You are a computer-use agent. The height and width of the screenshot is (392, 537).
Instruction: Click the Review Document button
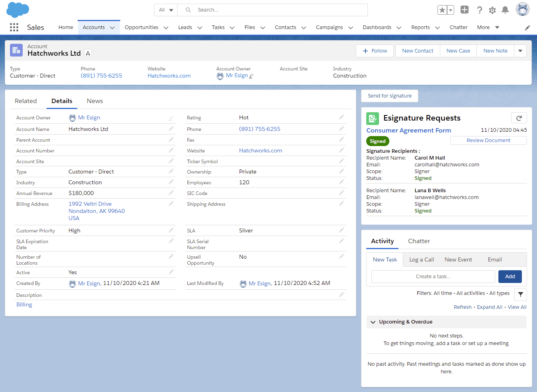point(488,140)
